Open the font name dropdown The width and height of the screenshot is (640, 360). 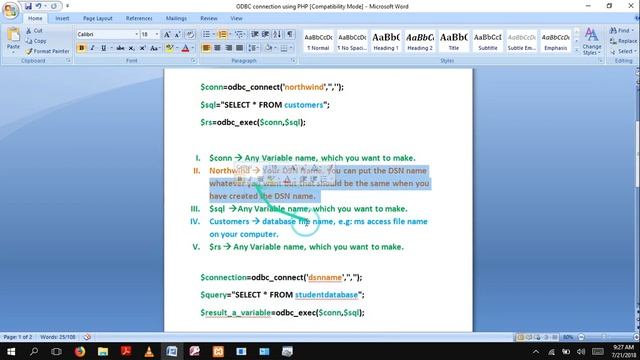point(136,35)
